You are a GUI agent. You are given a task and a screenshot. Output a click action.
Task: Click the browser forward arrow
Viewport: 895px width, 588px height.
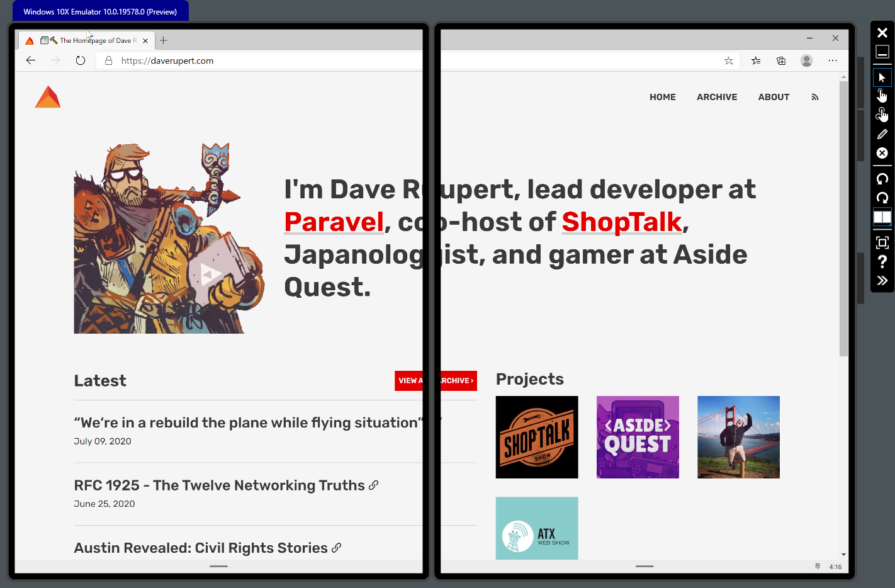55,60
